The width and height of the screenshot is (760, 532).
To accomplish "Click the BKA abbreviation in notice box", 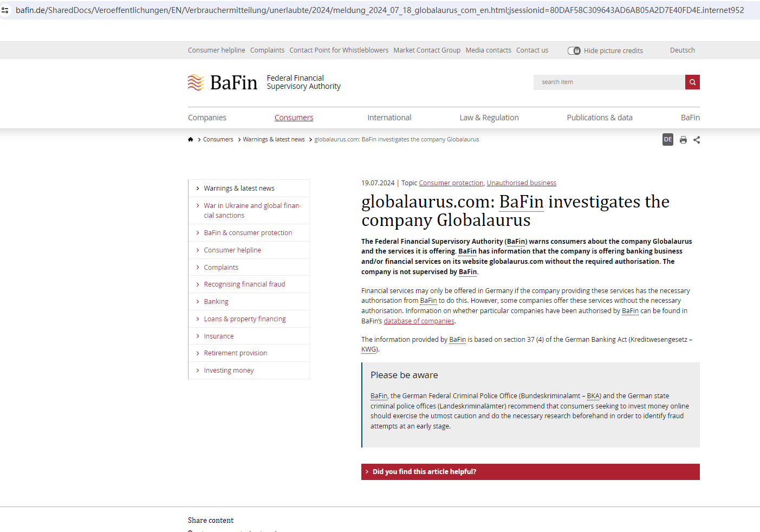I will 593,396.
